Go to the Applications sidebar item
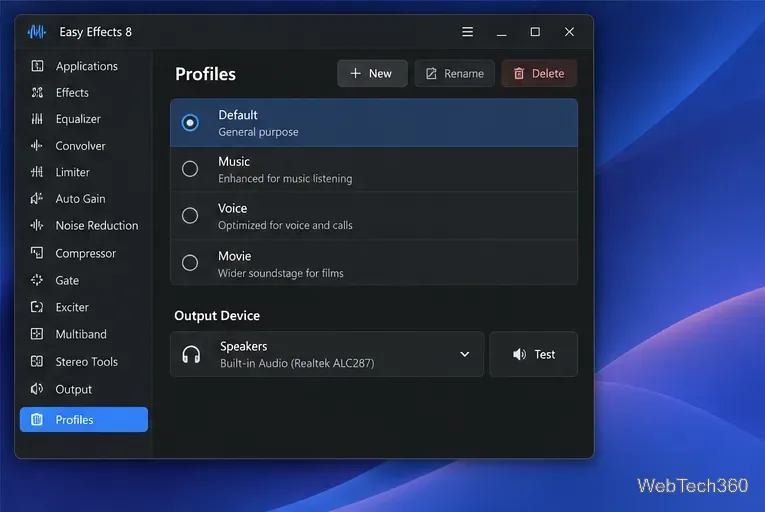The width and height of the screenshot is (765, 512). (84, 66)
